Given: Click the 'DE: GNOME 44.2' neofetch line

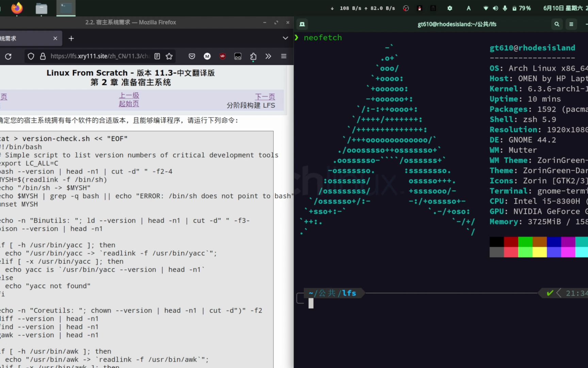Looking at the screenshot, I should [523, 140].
